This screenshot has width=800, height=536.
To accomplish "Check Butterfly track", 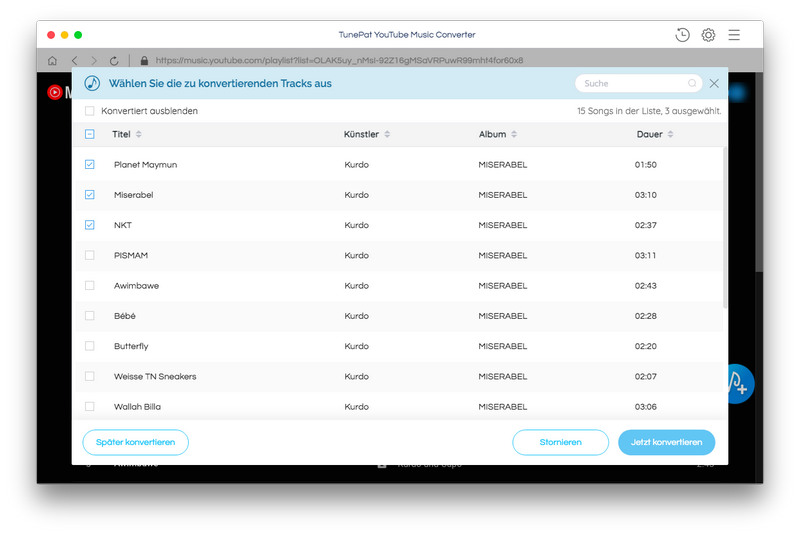I will point(90,346).
